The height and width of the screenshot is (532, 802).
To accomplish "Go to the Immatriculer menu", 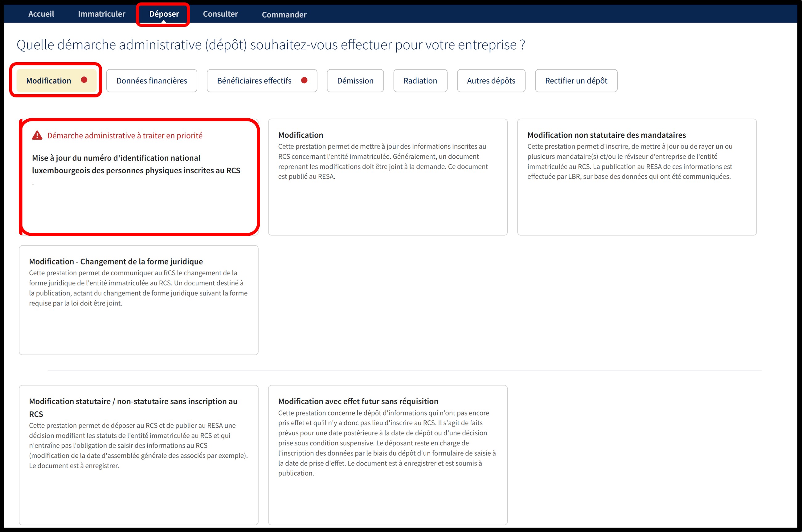I will 101,14.
